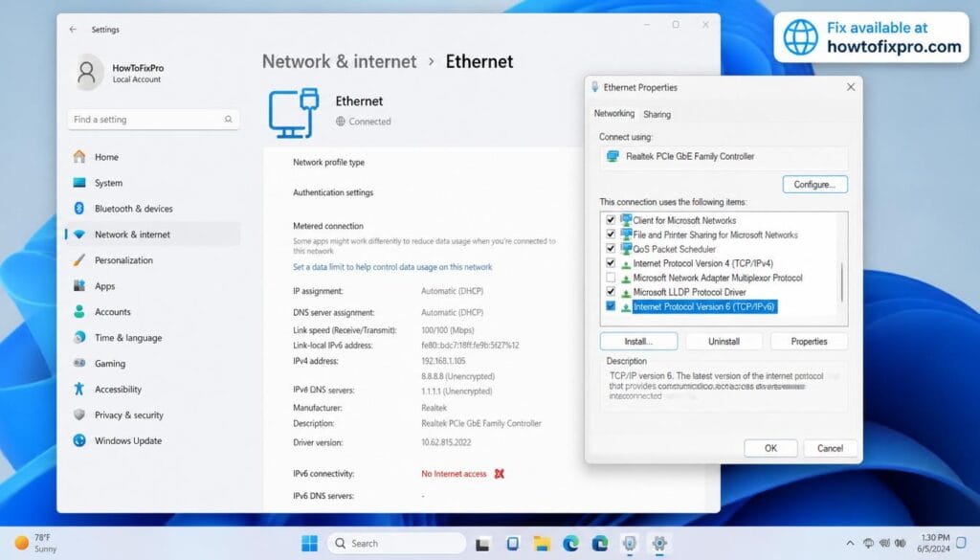Viewport: 980px width, 560px height.
Task: Click the Configure... button
Action: pos(815,185)
